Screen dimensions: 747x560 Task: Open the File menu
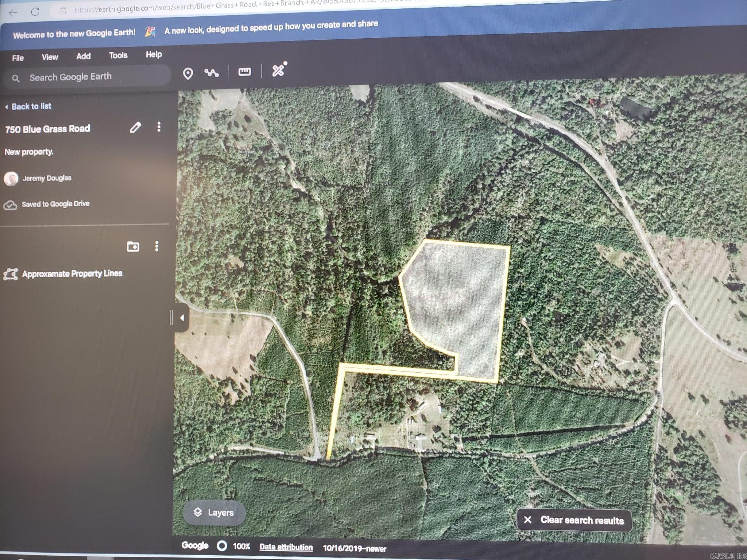point(18,58)
